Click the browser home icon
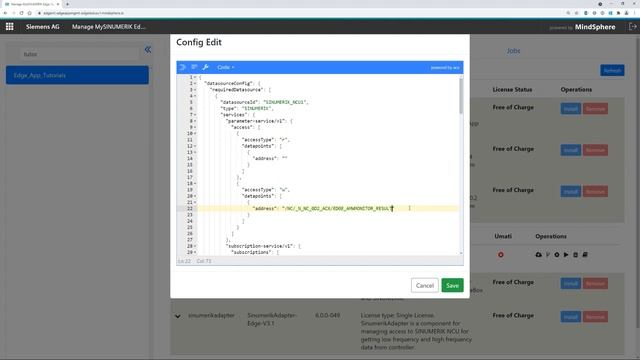The height and width of the screenshot is (360, 640). pyautogui.click(x=29, y=13)
